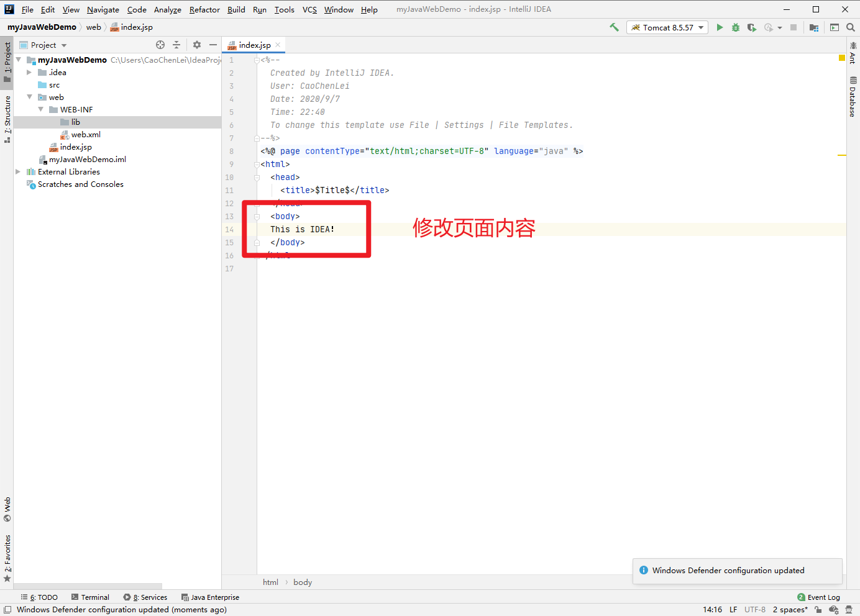The height and width of the screenshot is (616, 860).
Task: Click the body breadcrumb
Action: click(303, 582)
